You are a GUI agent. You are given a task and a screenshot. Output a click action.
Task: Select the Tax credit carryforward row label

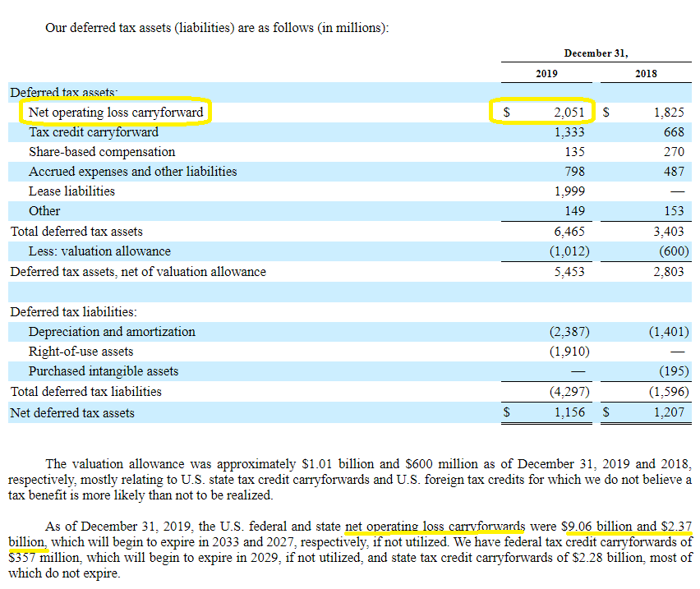[94, 132]
